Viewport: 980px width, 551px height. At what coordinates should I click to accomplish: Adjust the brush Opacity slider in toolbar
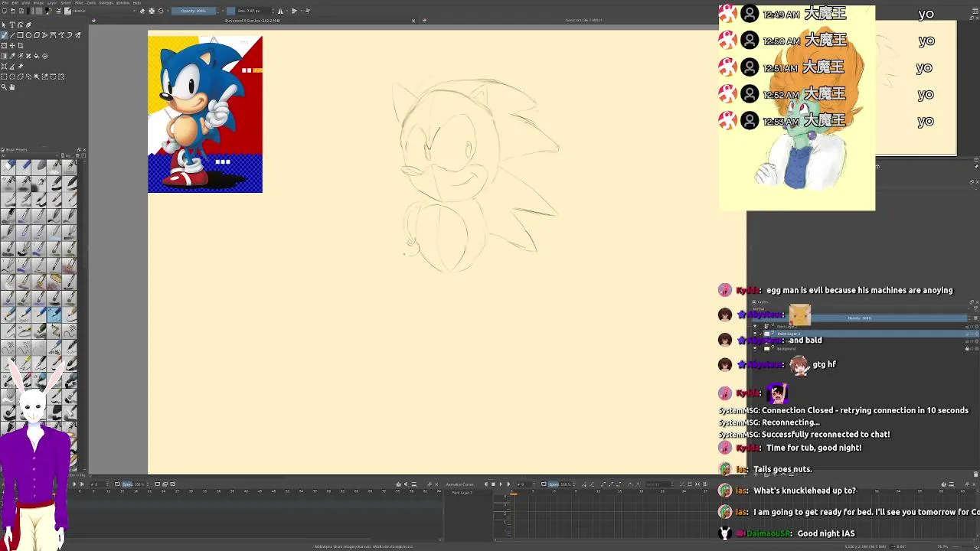click(x=194, y=11)
